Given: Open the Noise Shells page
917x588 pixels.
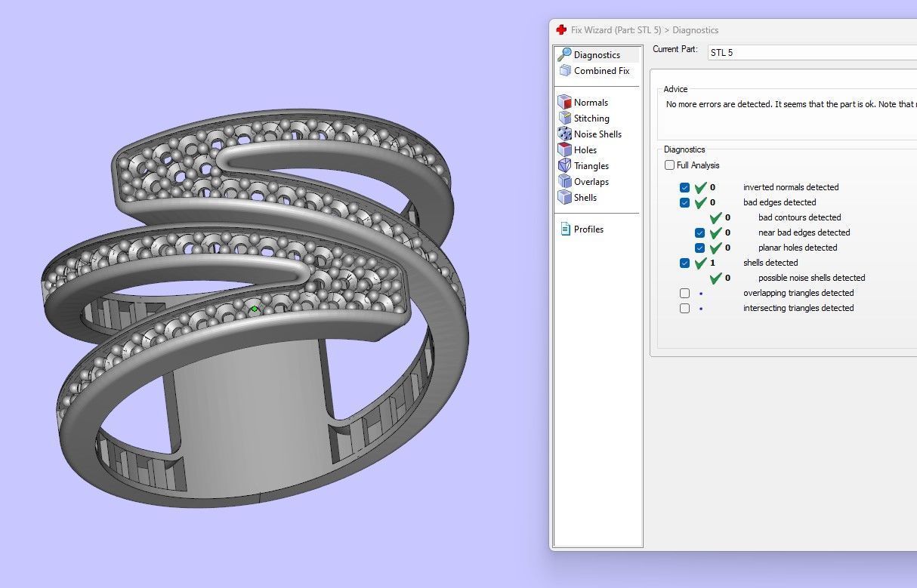Looking at the screenshot, I should (x=597, y=134).
